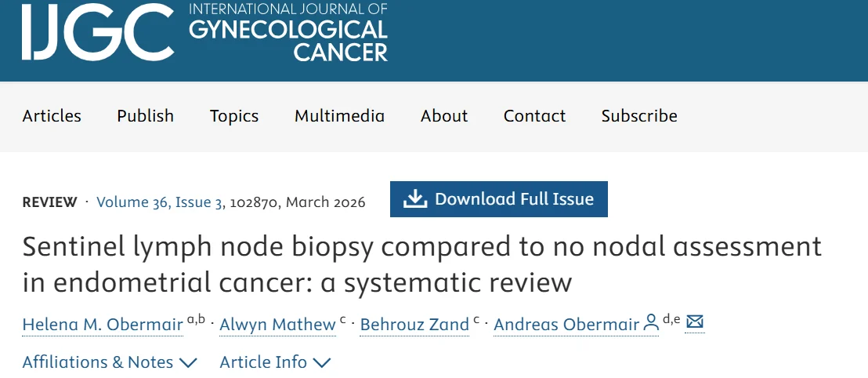Open author Helena M. Obermair link
This screenshot has height=378, width=868.
click(x=103, y=324)
